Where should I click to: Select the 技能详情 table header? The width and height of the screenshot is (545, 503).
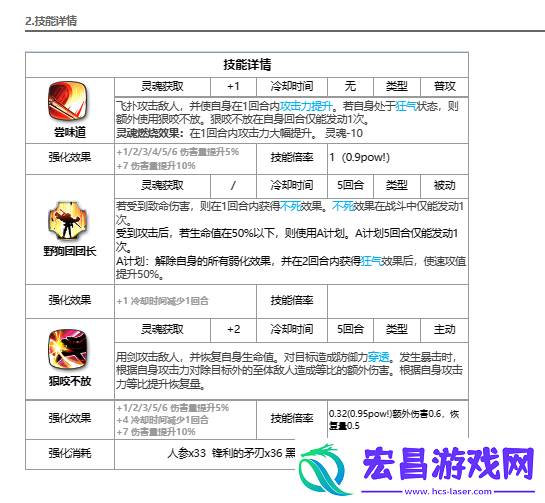(247, 65)
